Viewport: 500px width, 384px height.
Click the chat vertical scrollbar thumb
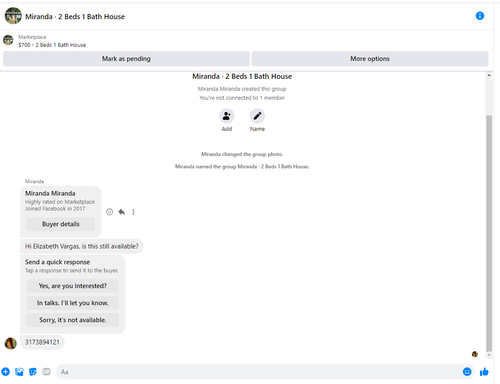(x=489, y=233)
